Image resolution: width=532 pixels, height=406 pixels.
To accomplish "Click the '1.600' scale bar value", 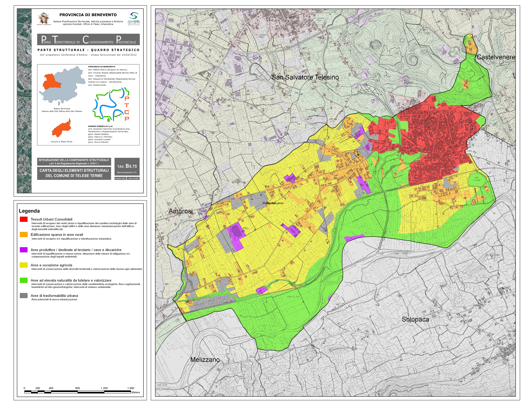I will coord(131,388).
